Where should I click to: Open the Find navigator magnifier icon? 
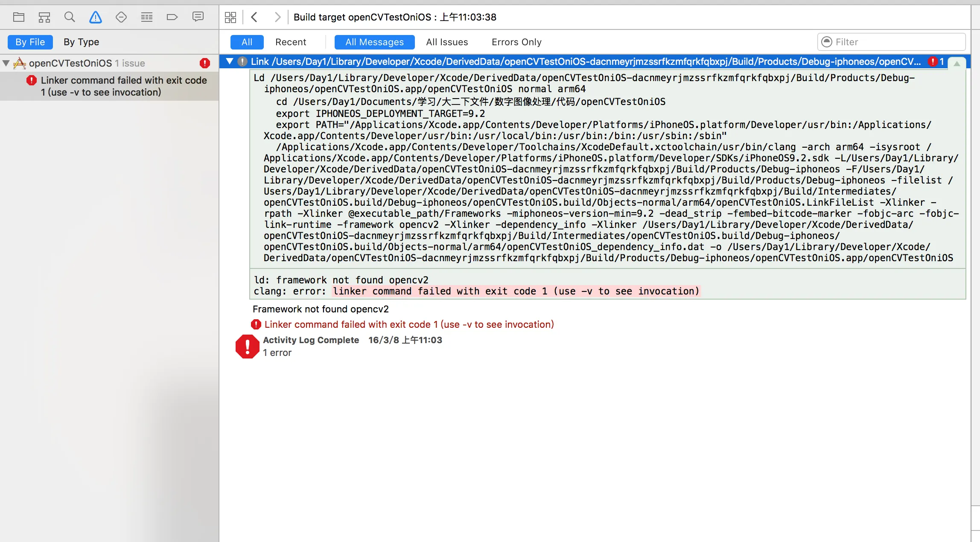coord(70,17)
